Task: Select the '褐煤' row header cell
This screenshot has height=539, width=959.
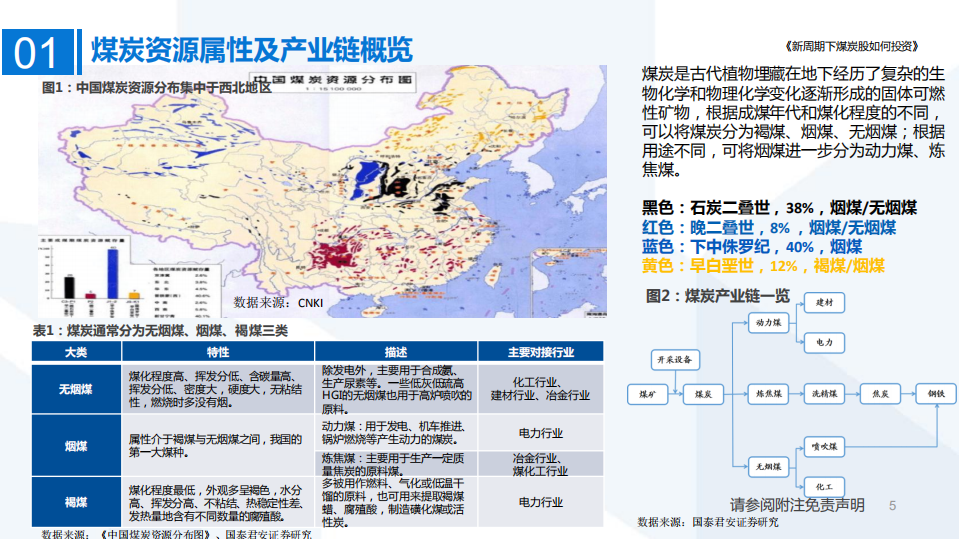Action: point(76,502)
